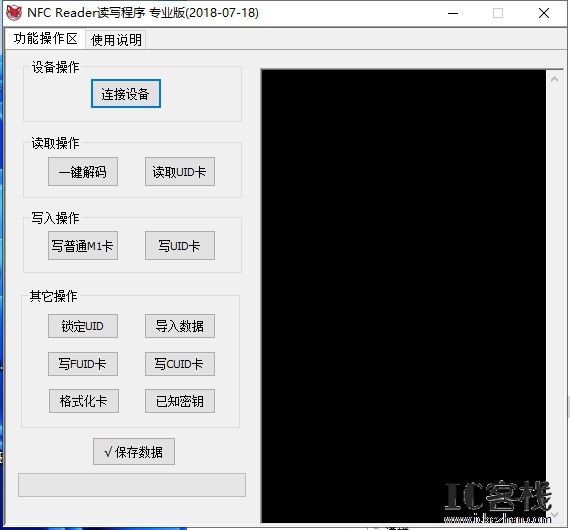Click the 写FUID卡 button
This screenshot has width=570, height=530.
83,364
